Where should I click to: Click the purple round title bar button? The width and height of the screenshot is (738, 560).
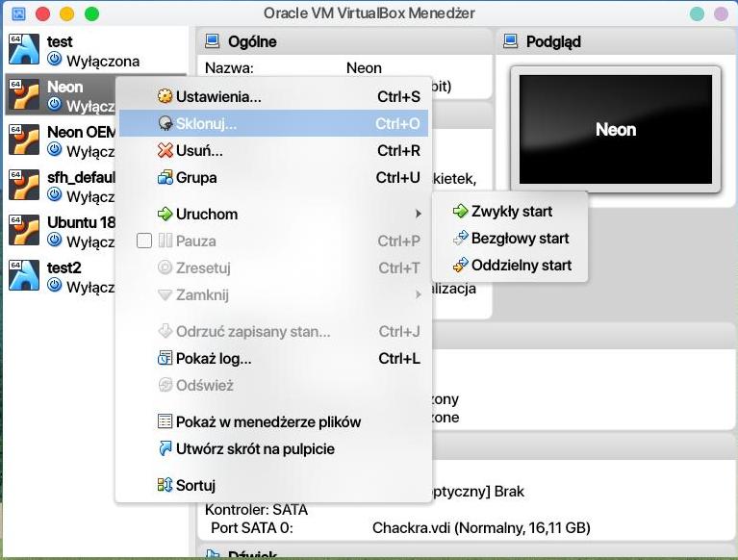[x=721, y=13]
